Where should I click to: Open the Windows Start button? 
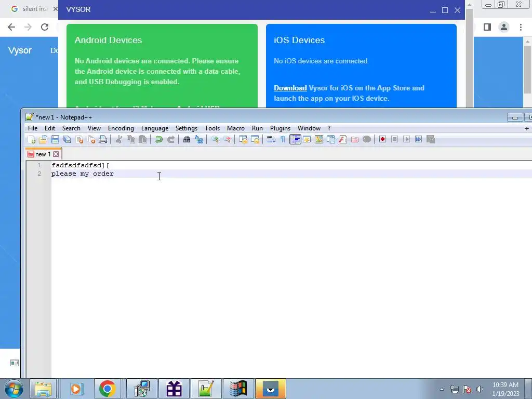tap(14, 389)
